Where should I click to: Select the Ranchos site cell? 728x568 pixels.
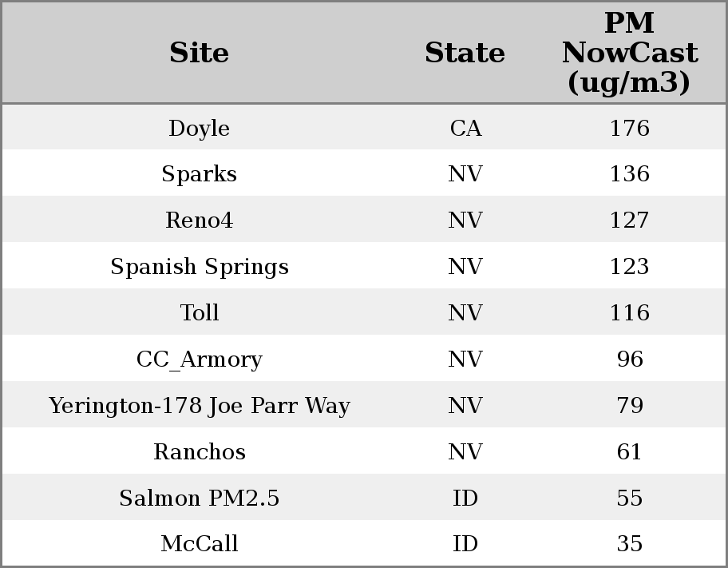[199, 452]
